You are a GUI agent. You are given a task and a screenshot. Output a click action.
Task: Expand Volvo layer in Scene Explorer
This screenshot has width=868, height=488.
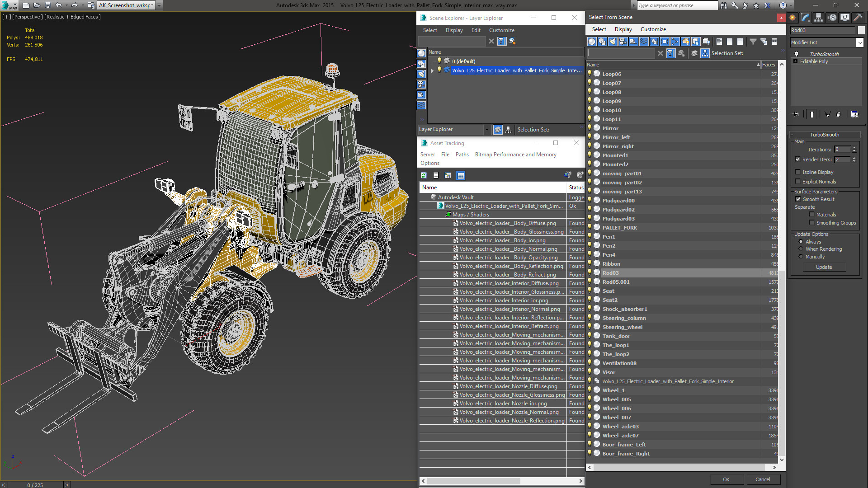[432, 70]
